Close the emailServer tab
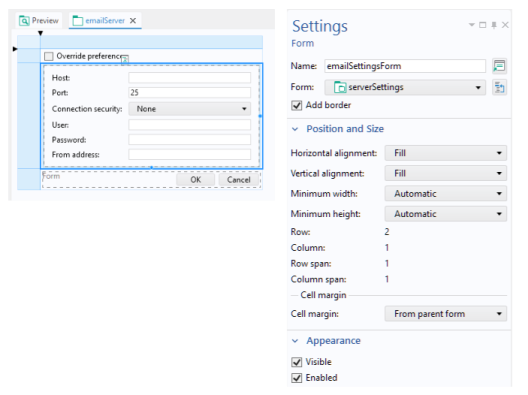The width and height of the screenshot is (528, 395). click(133, 21)
